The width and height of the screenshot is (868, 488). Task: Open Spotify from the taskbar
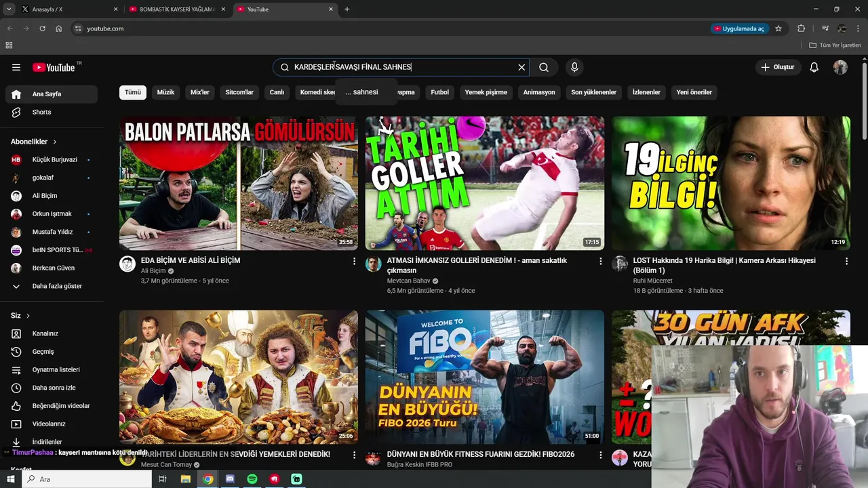point(252,479)
